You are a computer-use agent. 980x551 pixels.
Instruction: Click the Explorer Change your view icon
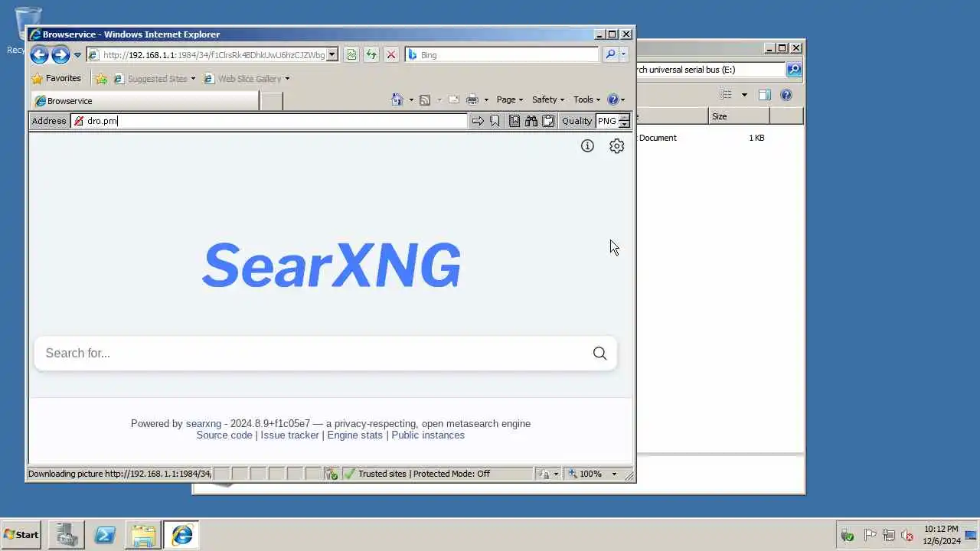point(725,95)
